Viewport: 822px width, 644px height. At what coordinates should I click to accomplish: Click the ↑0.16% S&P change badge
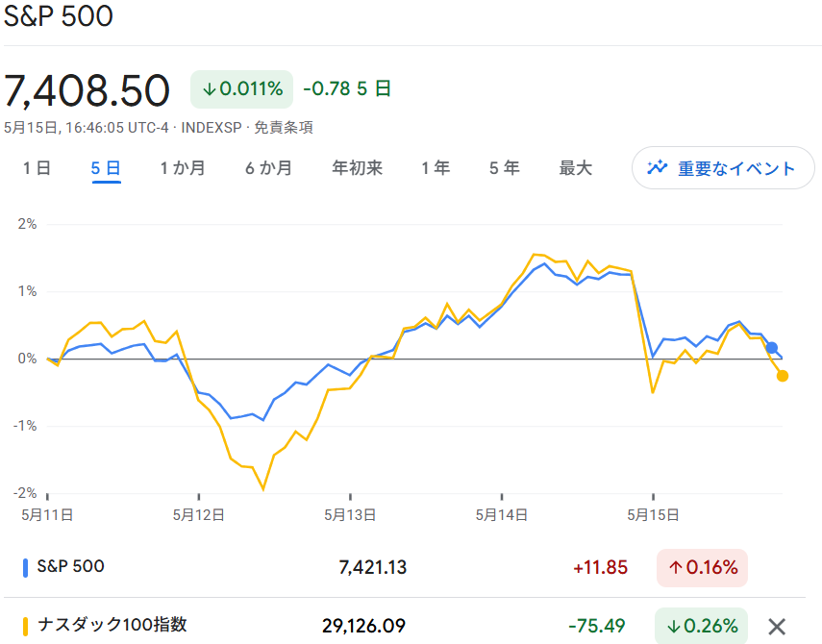click(702, 567)
